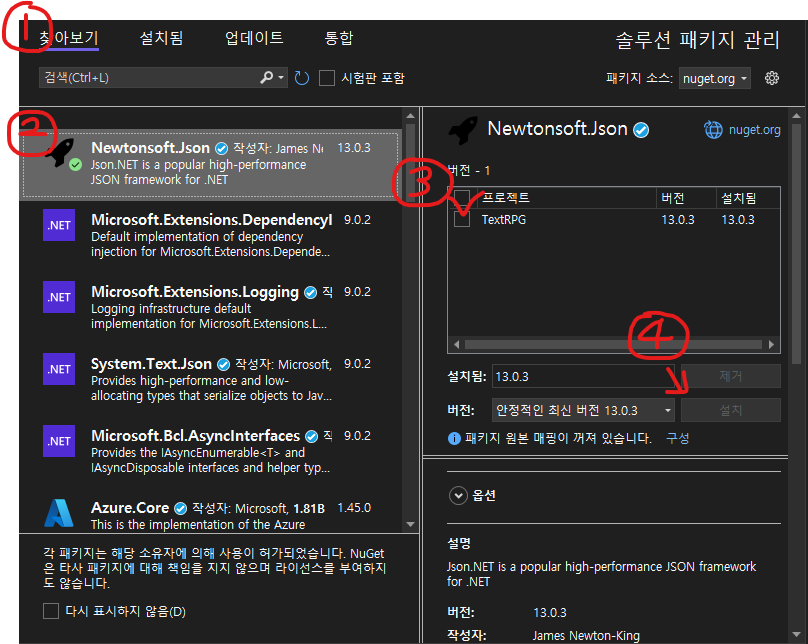Click the rocket icon in the detail pane
808x644 pixels.
click(463, 130)
